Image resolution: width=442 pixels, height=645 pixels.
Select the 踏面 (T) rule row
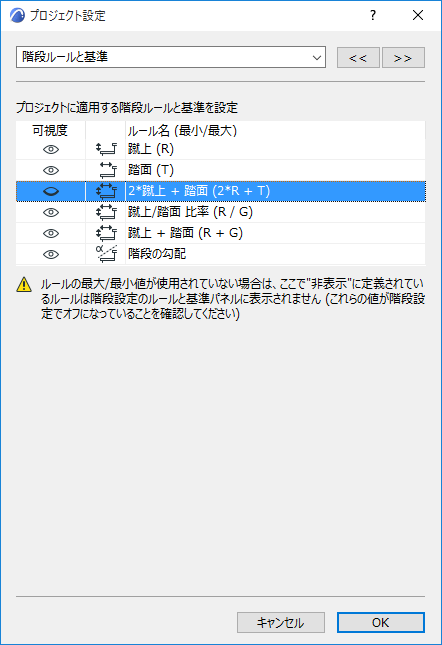click(221, 170)
